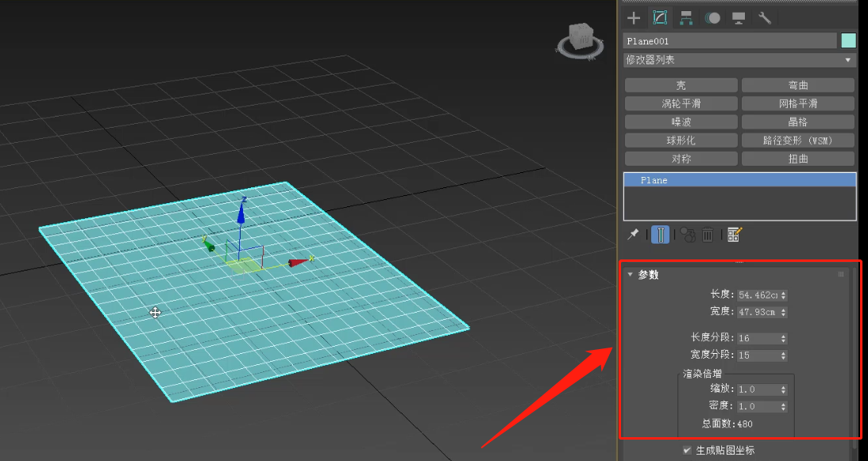Adjust the 缩放 spinner arrows
The width and height of the screenshot is (868, 461).
pyautogui.click(x=783, y=390)
